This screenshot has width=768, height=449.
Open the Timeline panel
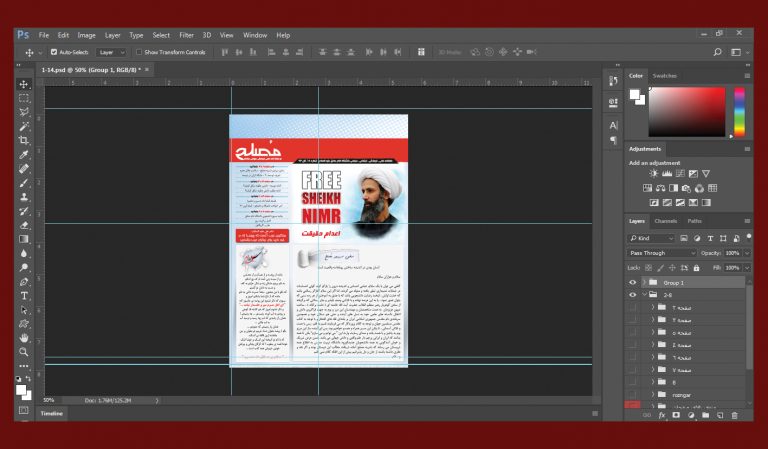(52, 413)
